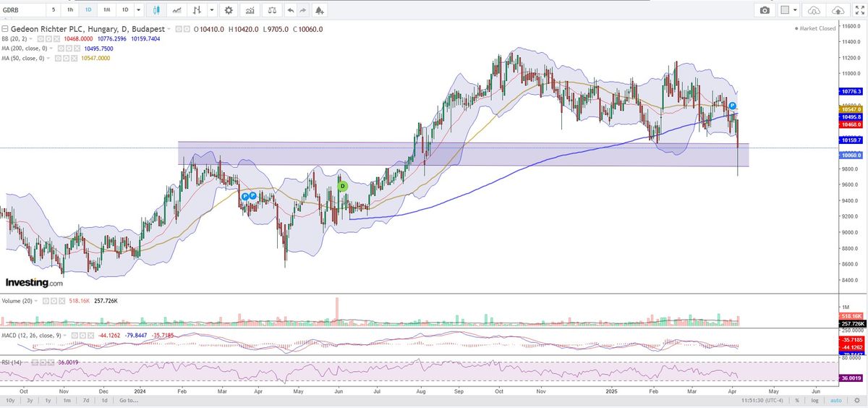Set time range to 3y
868x408 pixels.
[x=29, y=400]
